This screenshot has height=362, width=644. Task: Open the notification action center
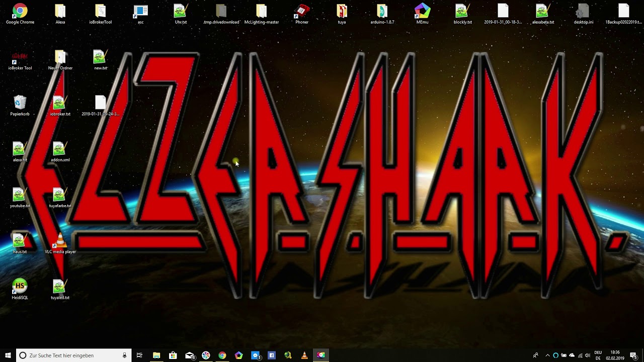(x=633, y=355)
